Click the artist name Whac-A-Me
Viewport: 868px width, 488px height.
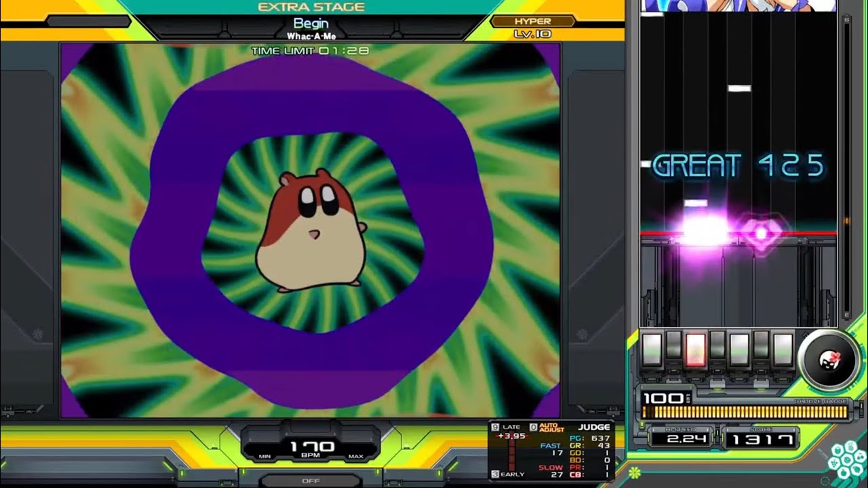coord(311,36)
